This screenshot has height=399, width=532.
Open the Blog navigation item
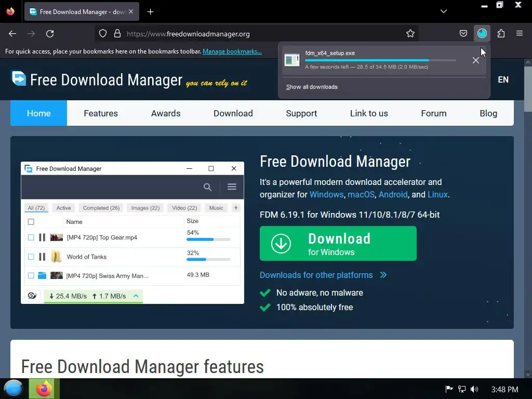[488, 113]
